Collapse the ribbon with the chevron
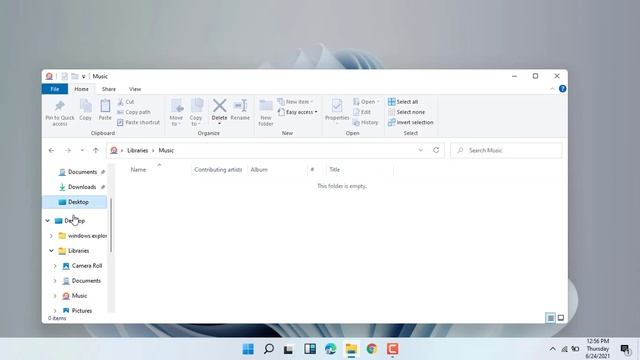 click(x=552, y=89)
